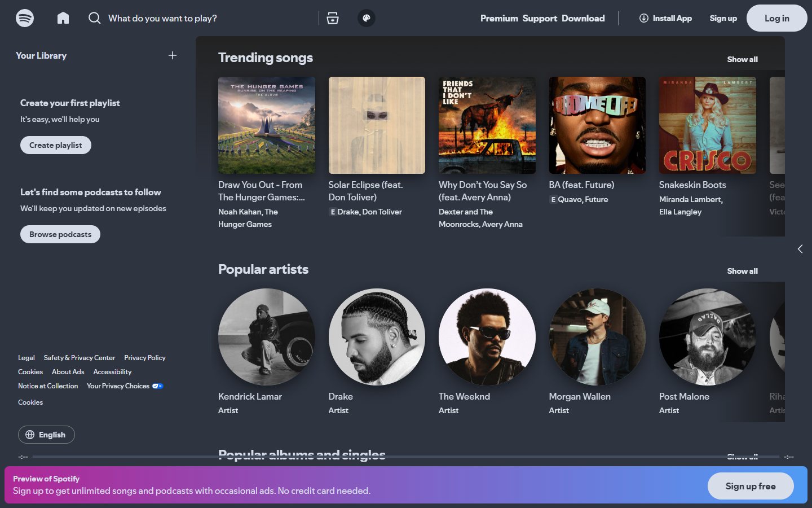
Task: Select Kendrick Lamar's artist photo
Action: (267, 337)
